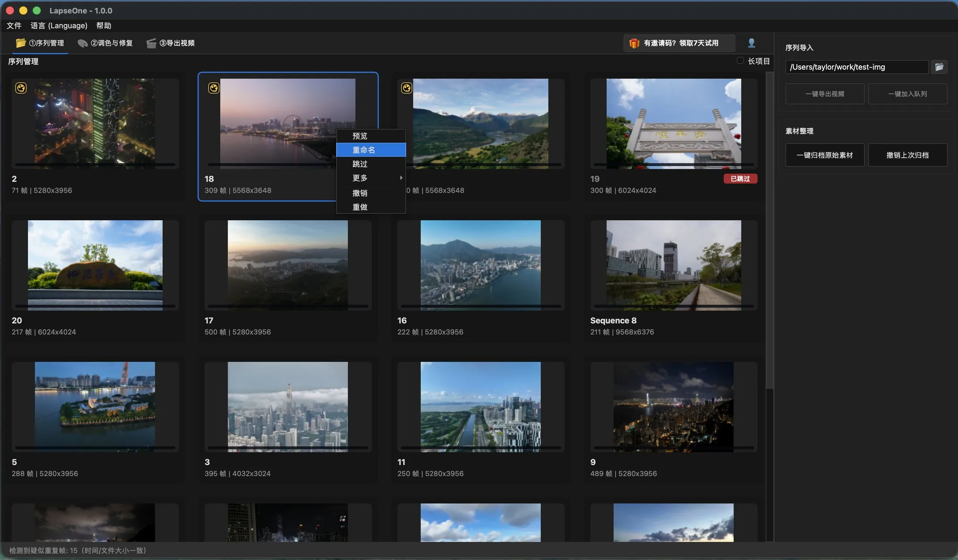Click 撤销 in the context menu
This screenshot has height=560, width=958.
click(371, 193)
